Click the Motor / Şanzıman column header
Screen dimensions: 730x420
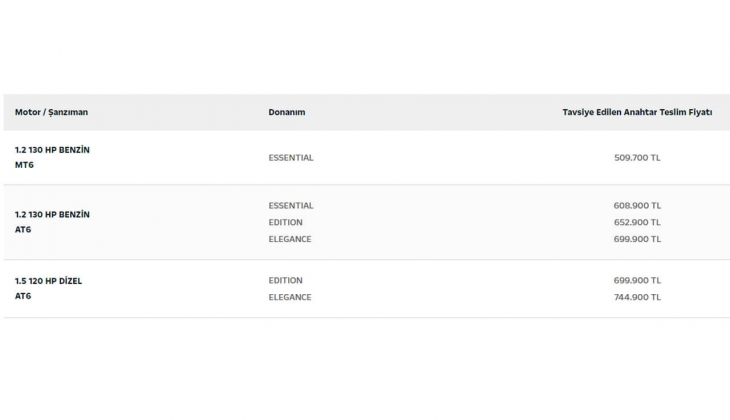(51, 112)
